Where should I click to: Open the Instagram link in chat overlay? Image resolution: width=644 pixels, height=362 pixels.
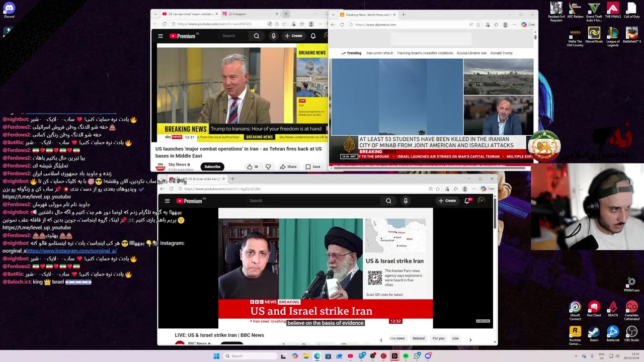tap(71, 250)
